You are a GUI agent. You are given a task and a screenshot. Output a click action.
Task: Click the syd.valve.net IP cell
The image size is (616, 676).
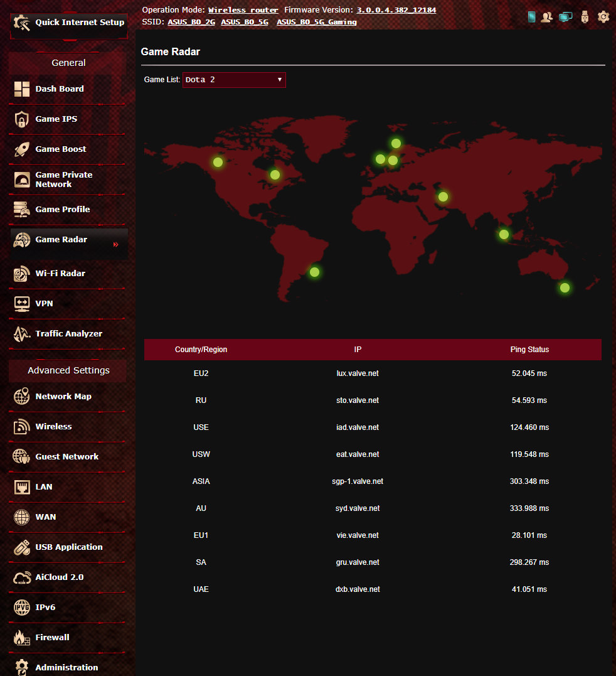point(358,508)
